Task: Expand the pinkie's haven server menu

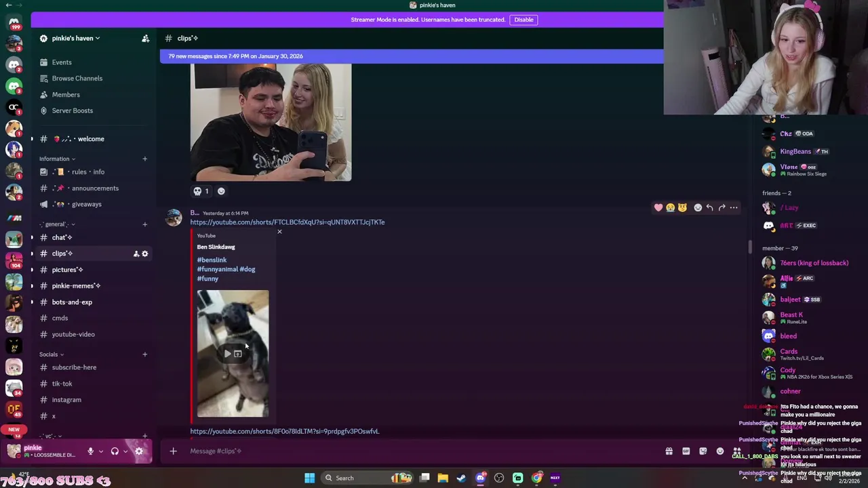Action: tap(76, 39)
